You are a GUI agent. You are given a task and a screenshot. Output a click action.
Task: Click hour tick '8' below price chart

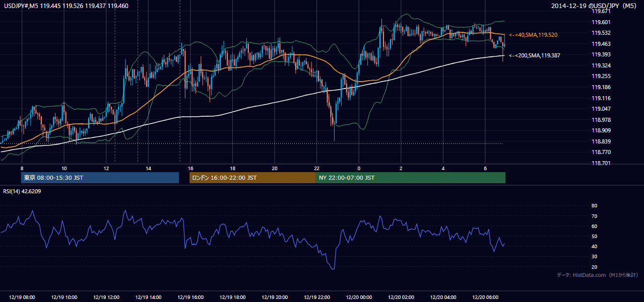[x=22, y=168]
